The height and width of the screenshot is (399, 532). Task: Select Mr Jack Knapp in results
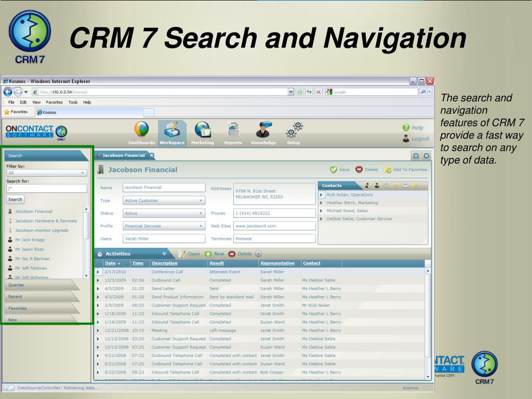(x=30, y=240)
